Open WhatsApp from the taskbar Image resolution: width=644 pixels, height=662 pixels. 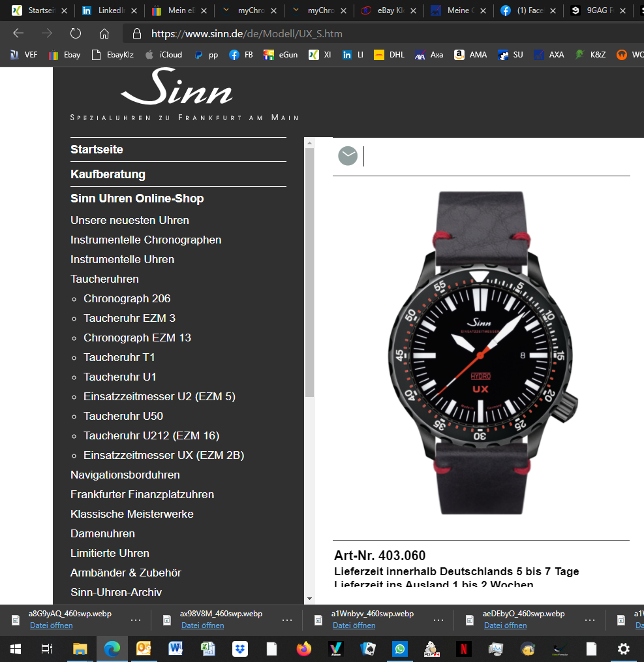[x=400, y=649]
